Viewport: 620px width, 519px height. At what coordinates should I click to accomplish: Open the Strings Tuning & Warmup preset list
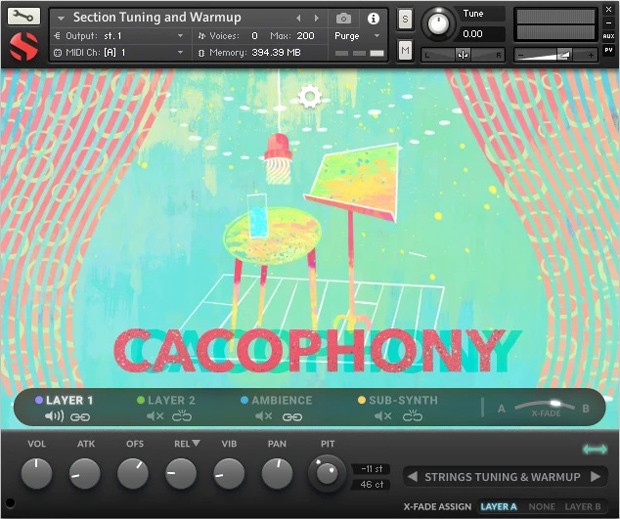pyautogui.click(x=502, y=477)
